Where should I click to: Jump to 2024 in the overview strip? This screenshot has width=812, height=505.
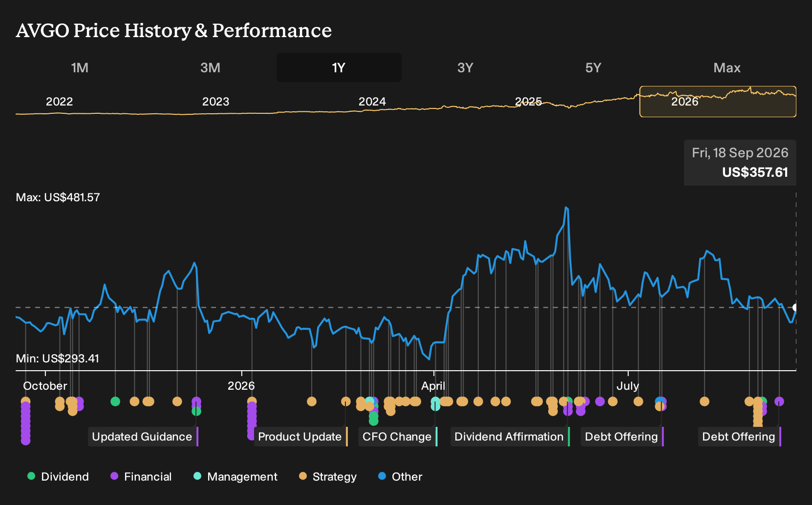[x=372, y=102]
